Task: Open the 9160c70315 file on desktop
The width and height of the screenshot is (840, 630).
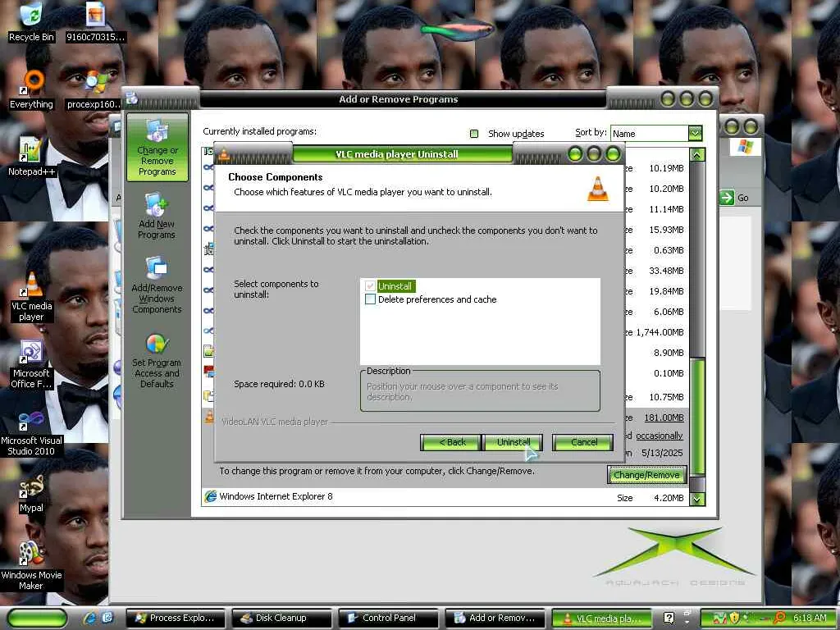Action: click(95, 22)
